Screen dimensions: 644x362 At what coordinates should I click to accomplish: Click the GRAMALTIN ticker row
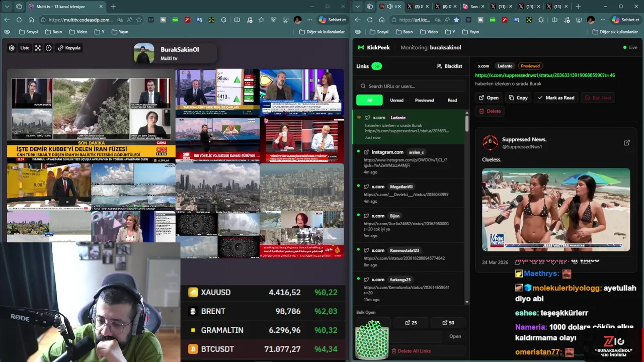(263, 330)
